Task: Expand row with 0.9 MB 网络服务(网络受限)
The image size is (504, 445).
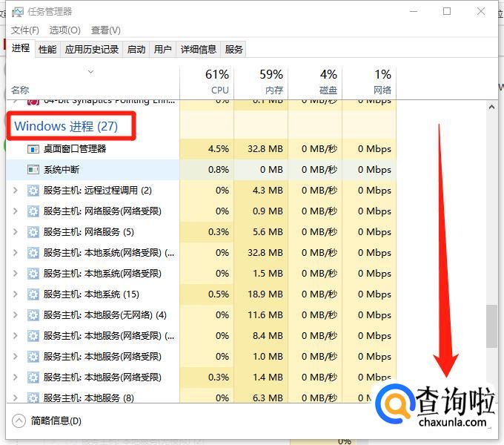Action: [x=15, y=211]
